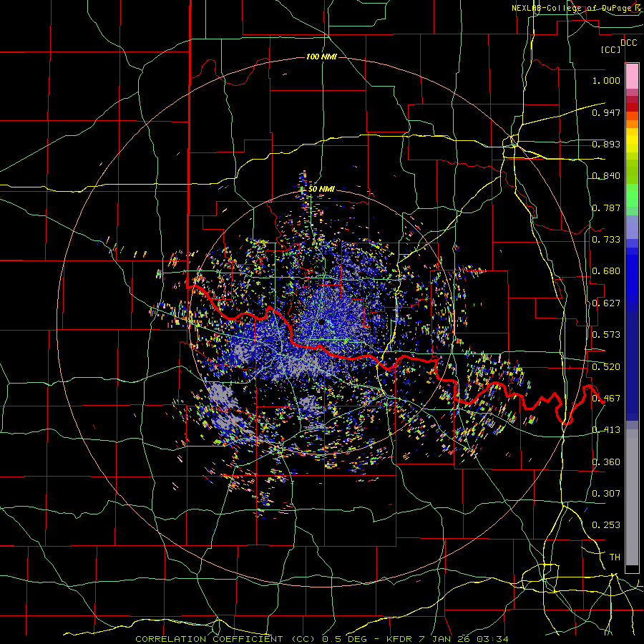The image size is (644, 644).
Task: Select the 0.520 value on the color scale
Action: (606, 367)
